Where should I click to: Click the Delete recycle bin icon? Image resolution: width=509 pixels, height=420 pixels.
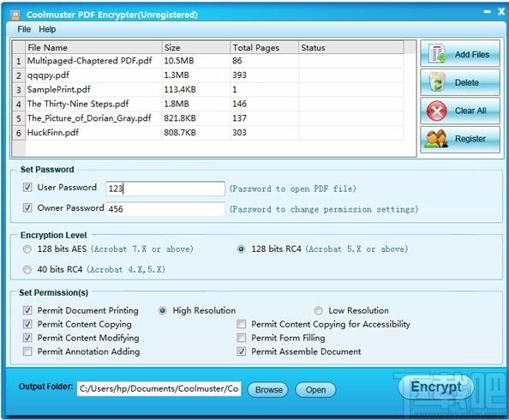pyautogui.click(x=437, y=81)
